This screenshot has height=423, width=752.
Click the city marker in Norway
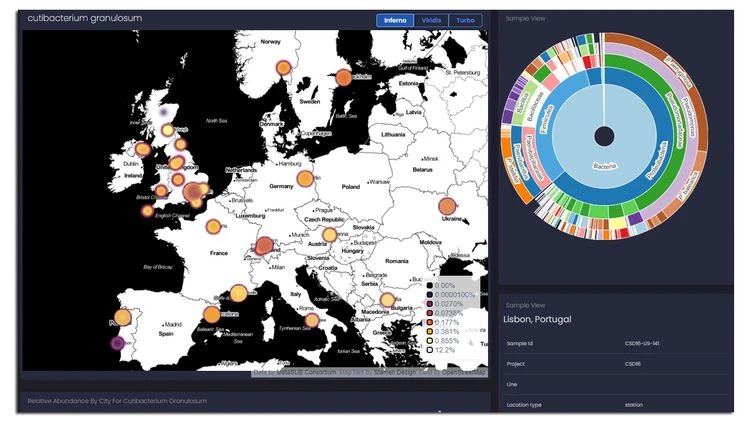(283, 68)
